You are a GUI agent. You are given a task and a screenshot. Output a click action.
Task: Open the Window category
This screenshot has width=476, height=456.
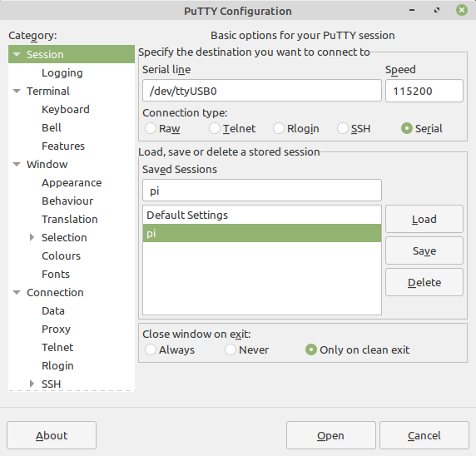[x=47, y=165]
